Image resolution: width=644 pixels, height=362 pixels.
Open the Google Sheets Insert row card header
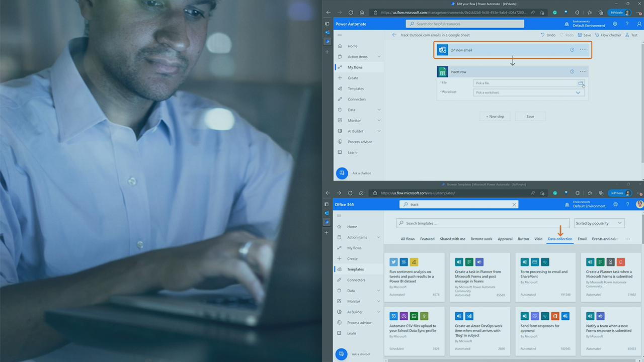[503, 72]
